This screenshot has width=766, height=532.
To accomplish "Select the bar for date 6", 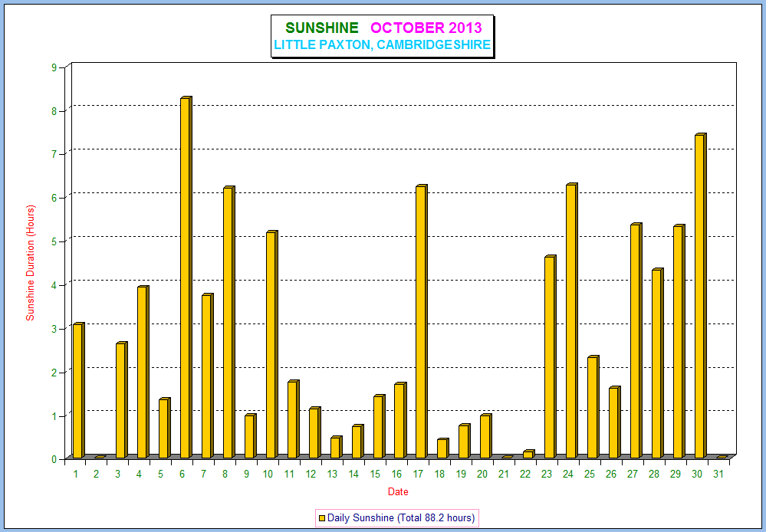I will tap(186, 277).
